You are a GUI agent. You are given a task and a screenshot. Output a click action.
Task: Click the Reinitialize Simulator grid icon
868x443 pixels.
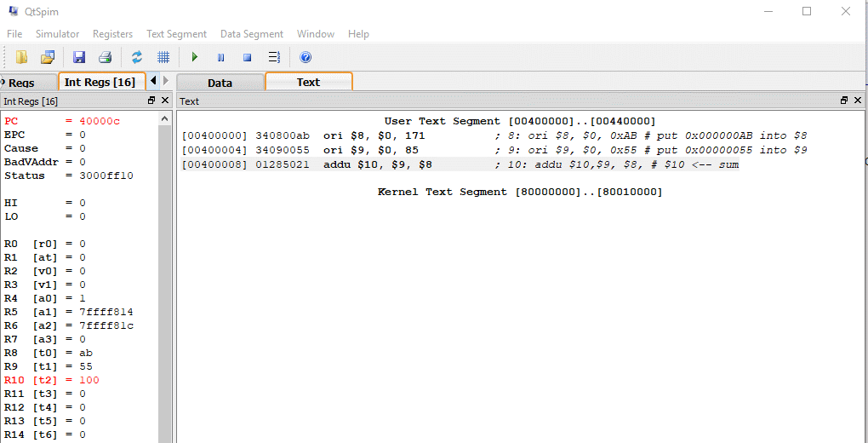163,57
